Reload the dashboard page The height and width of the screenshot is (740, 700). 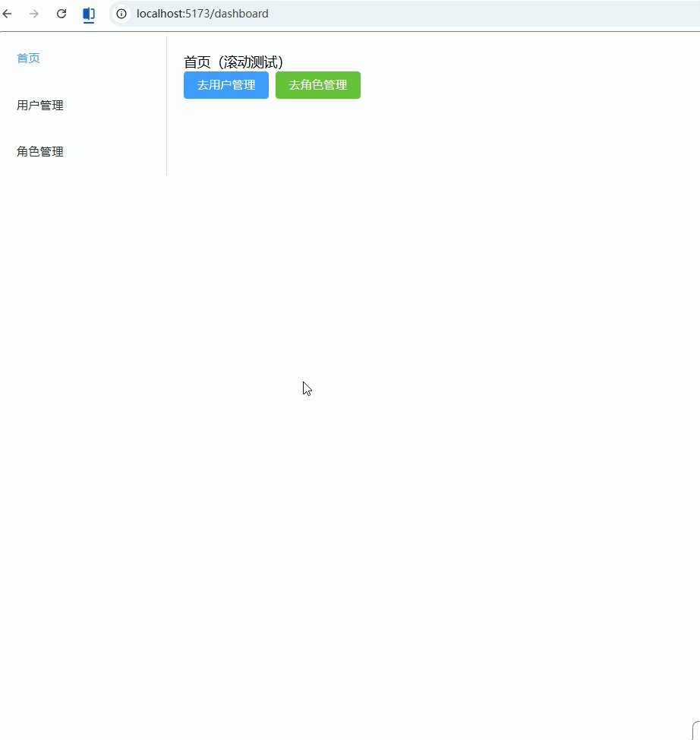click(x=61, y=14)
